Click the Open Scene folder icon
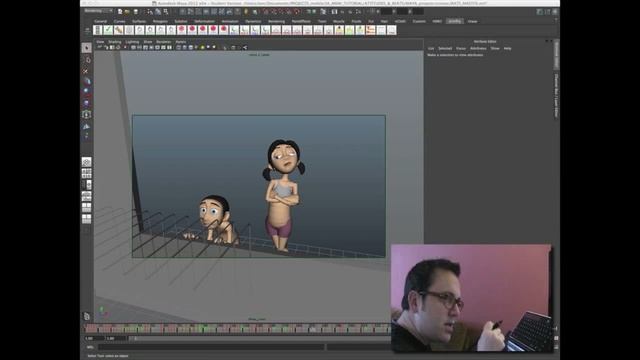640x360 pixels. (x=128, y=11)
